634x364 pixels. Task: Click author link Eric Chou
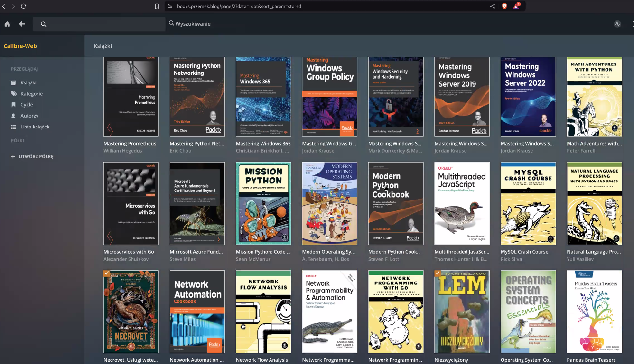pyautogui.click(x=181, y=151)
